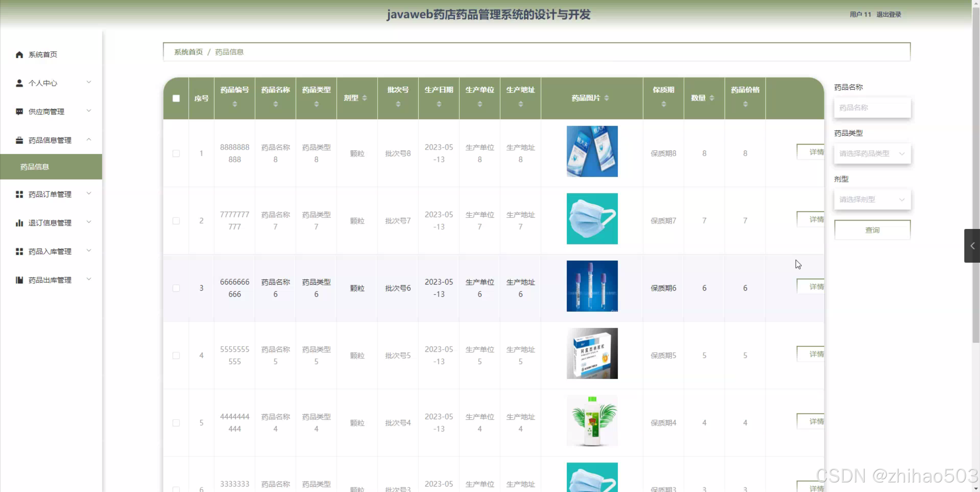Click the person icon for 个人中心
This screenshot has height=492, width=980.
(x=19, y=83)
